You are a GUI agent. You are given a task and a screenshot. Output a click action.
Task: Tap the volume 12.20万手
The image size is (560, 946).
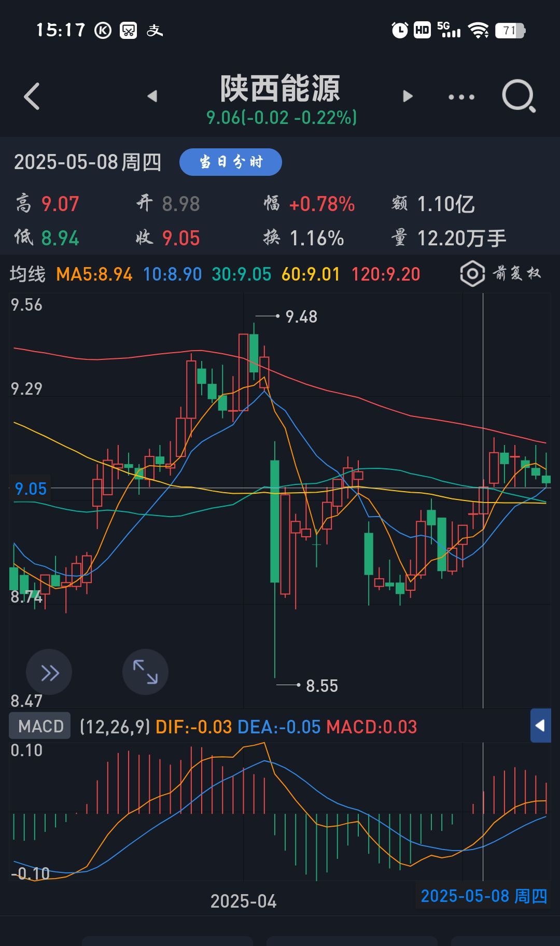pyautogui.click(x=461, y=239)
